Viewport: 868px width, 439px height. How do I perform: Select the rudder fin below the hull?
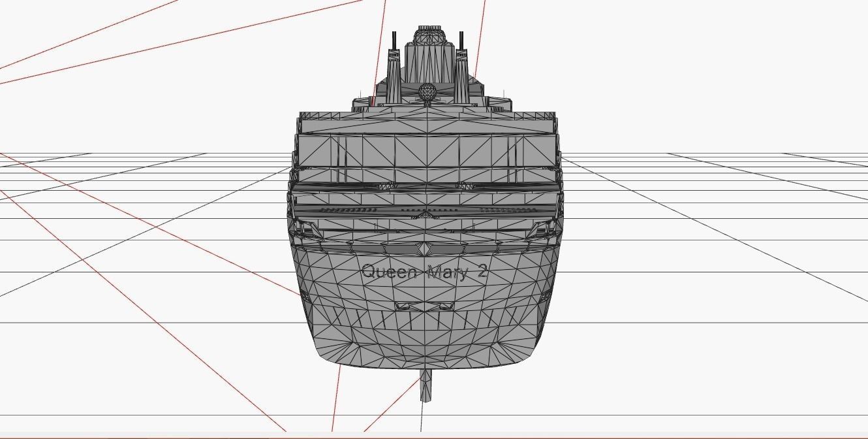(x=426, y=385)
